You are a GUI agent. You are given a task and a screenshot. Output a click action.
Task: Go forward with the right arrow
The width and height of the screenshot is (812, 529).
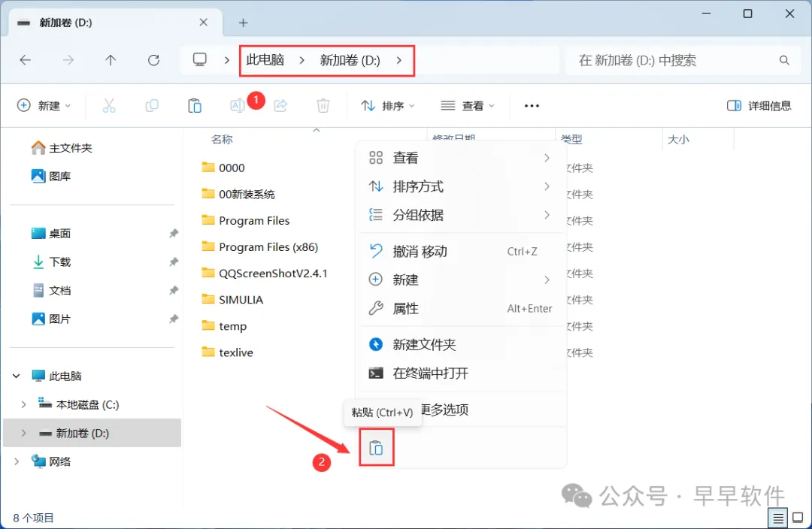[x=68, y=60]
